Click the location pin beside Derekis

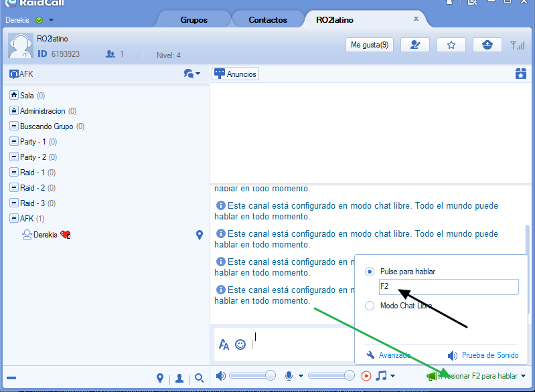coord(200,235)
